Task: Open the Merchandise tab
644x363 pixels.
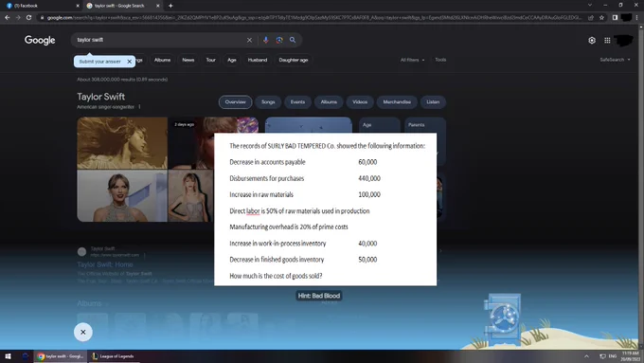Action: click(397, 102)
